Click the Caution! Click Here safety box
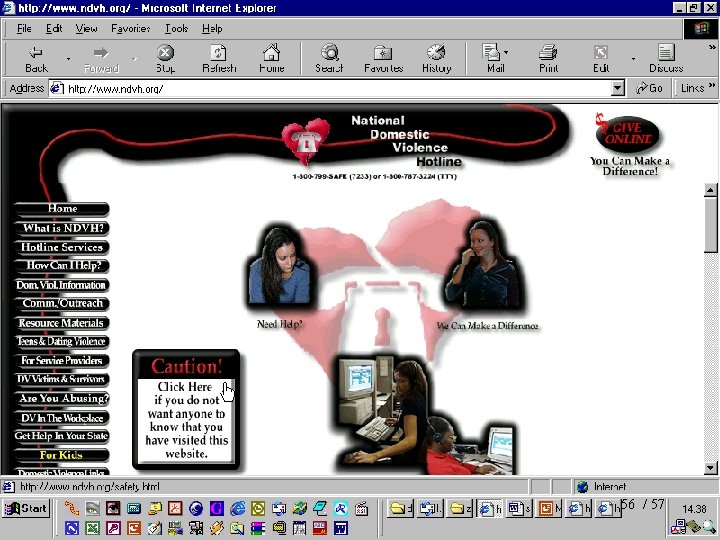 pos(186,410)
